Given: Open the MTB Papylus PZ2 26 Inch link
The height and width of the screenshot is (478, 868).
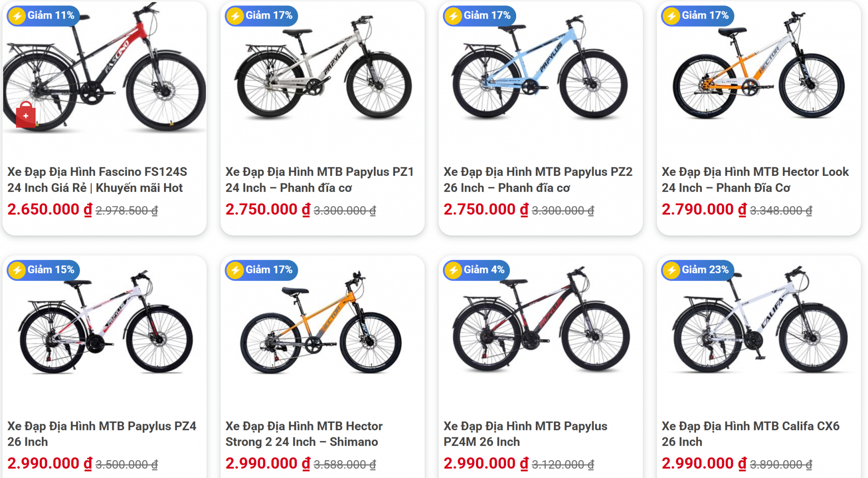Looking at the screenshot, I should click(x=538, y=180).
